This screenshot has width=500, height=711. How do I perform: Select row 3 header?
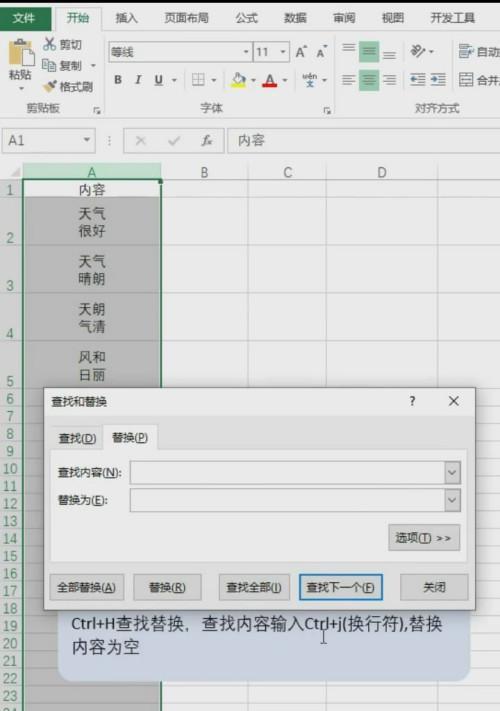pyautogui.click(x=10, y=269)
